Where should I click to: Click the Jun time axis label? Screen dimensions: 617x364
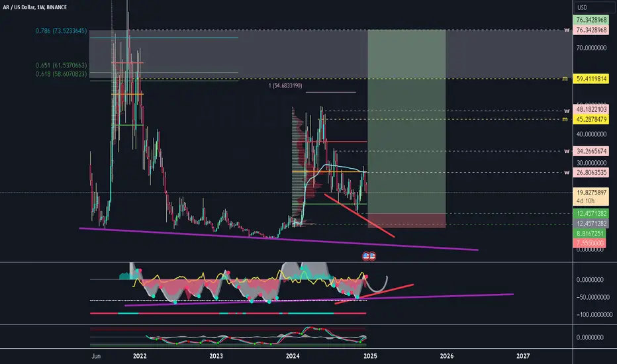click(x=96, y=356)
